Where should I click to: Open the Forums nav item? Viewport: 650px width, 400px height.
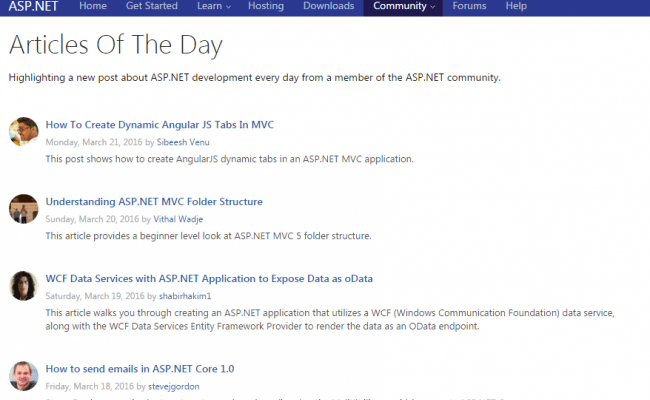click(x=469, y=6)
